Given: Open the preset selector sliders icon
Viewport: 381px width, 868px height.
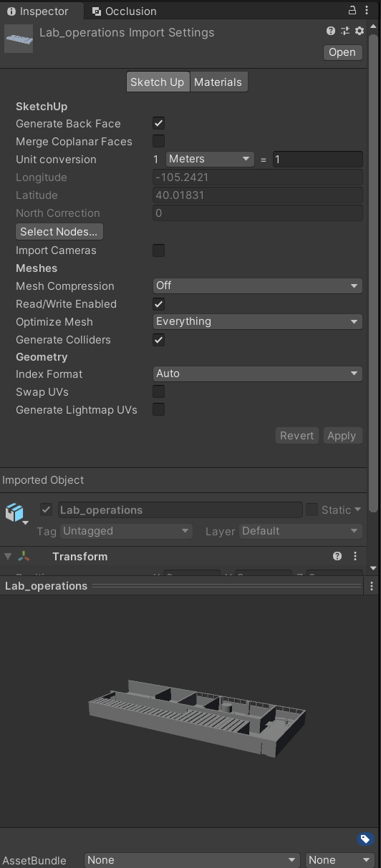Looking at the screenshot, I should pyautogui.click(x=345, y=31).
